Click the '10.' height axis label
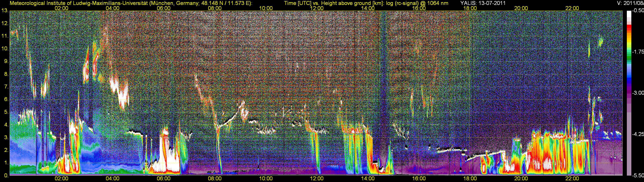Screen dimensions: 644x182 [x=5, y=49]
